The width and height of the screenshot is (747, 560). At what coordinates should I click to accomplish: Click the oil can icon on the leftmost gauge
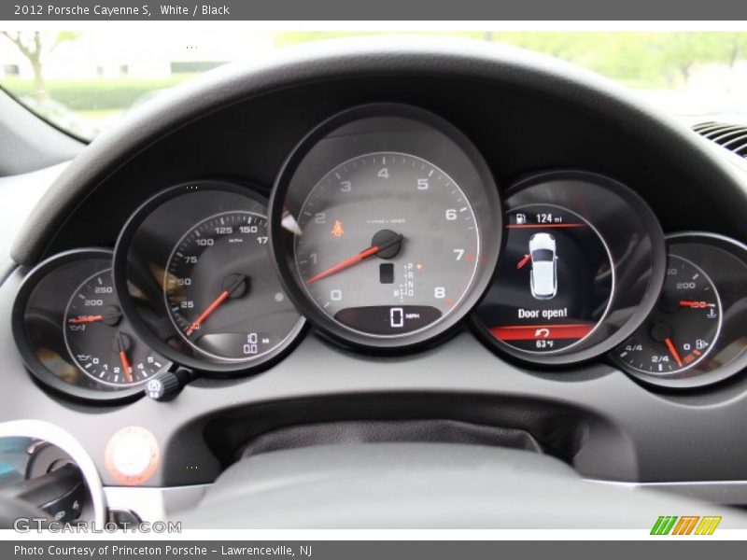coord(83,357)
